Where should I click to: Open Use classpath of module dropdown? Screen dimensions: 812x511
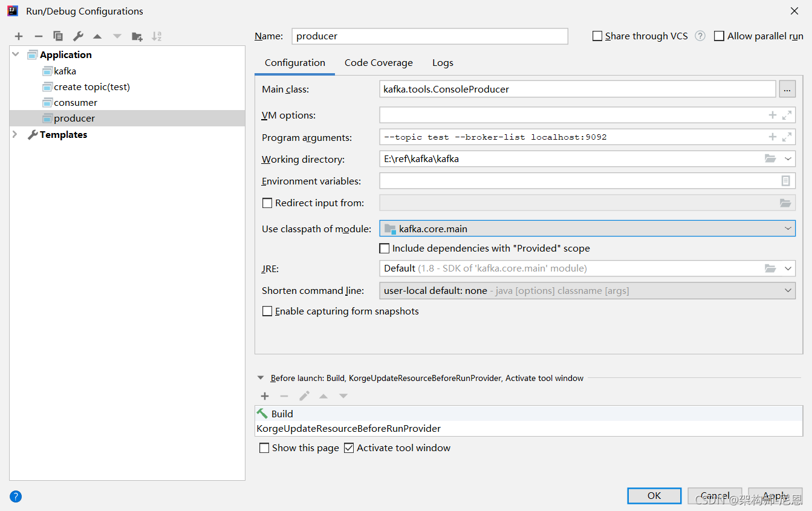788,228
